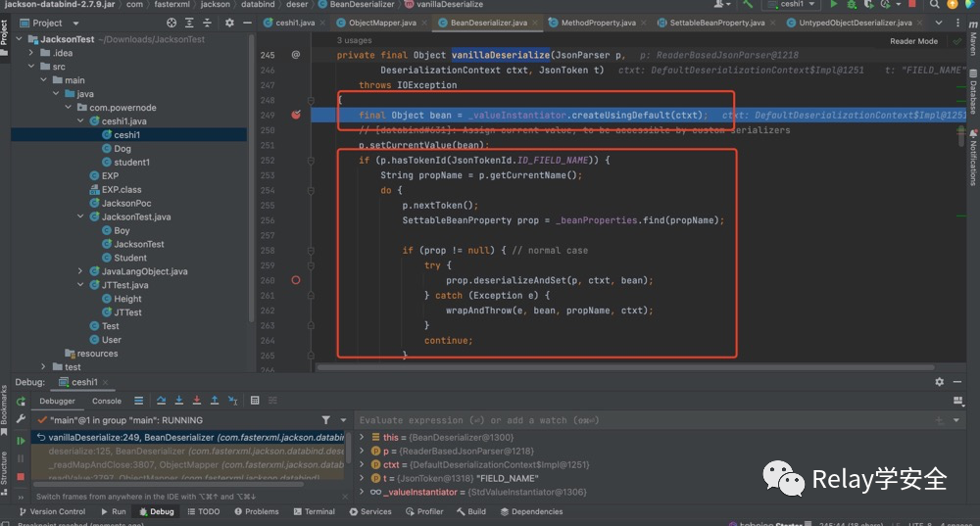Expand the .idea folder

[31, 53]
